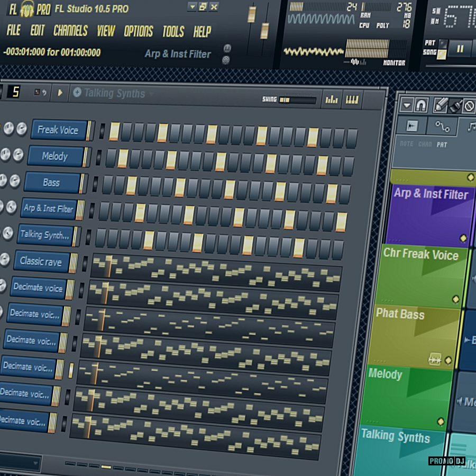Image resolution: width=476 pixels, height=476 pixels.
Task: Toggle the Chr Freak Voice track mute dot
Action: 456,299
